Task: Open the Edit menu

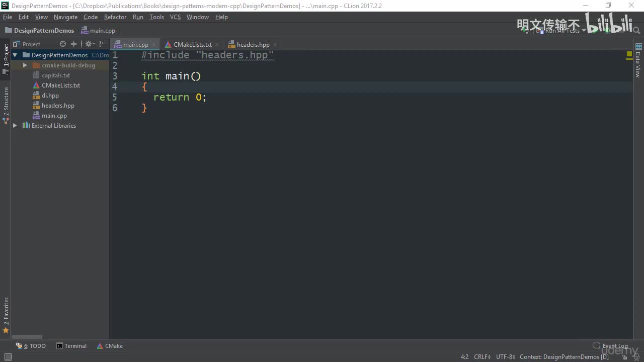Action: [24, 17]
